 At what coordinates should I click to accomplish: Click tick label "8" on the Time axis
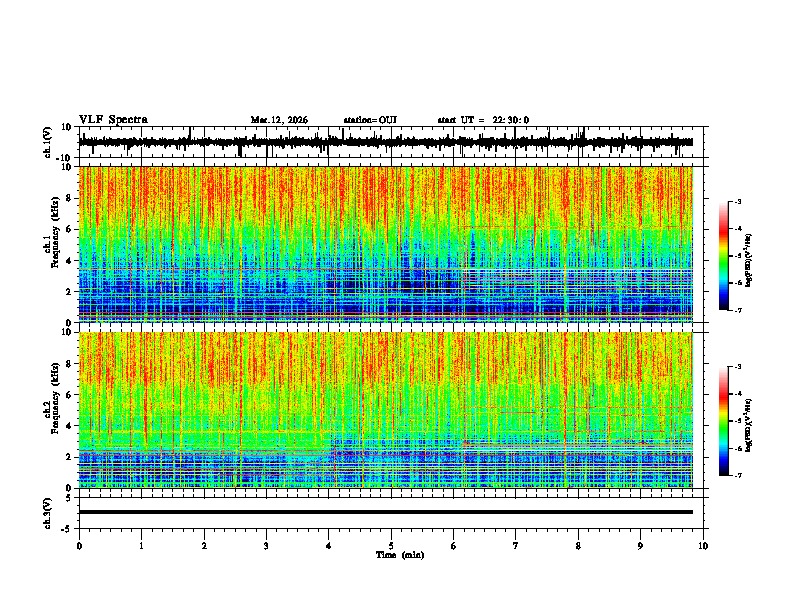(x=578, y=546)
